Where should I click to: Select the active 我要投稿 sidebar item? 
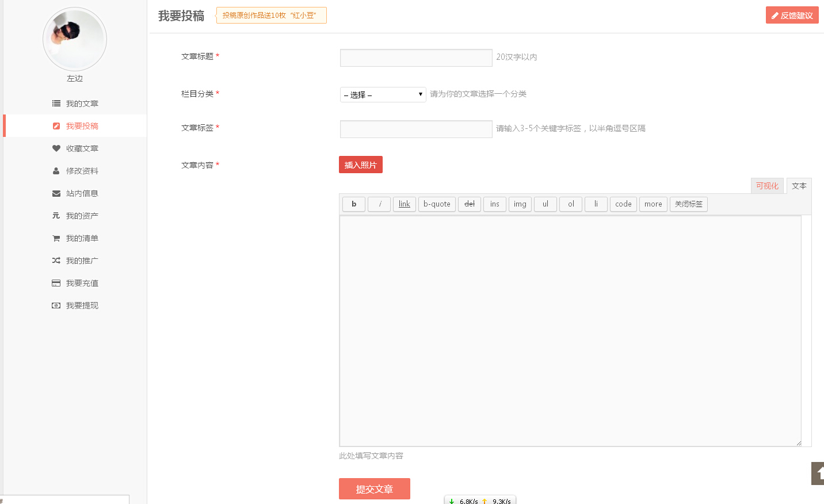75,126
